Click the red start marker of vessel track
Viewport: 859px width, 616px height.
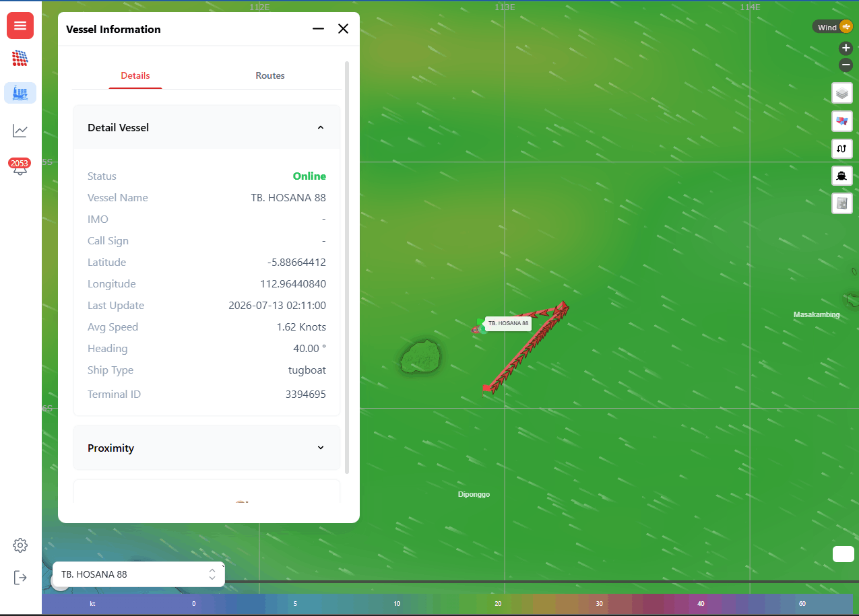[x=486, y=388]
